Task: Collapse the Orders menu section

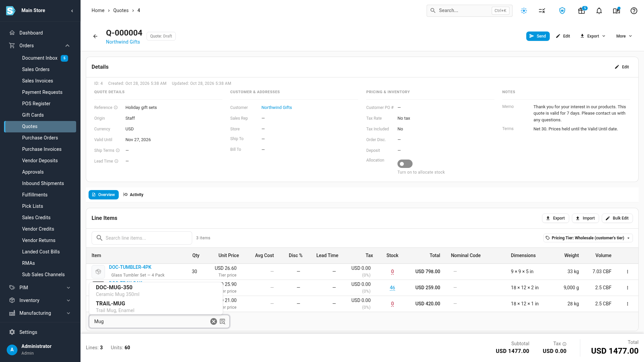Action: click(x=67, y=46)
